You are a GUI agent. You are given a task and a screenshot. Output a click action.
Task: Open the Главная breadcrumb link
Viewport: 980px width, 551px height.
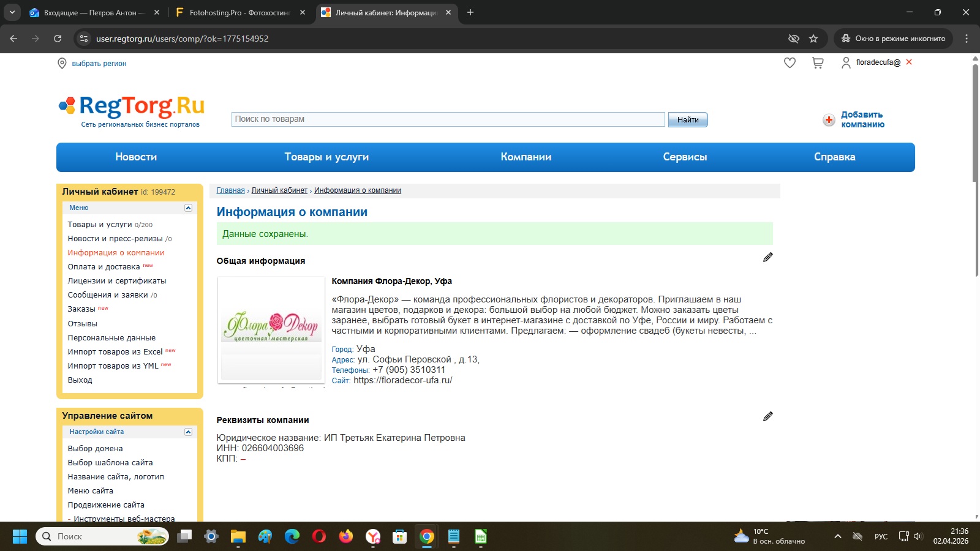coord(230,190)
